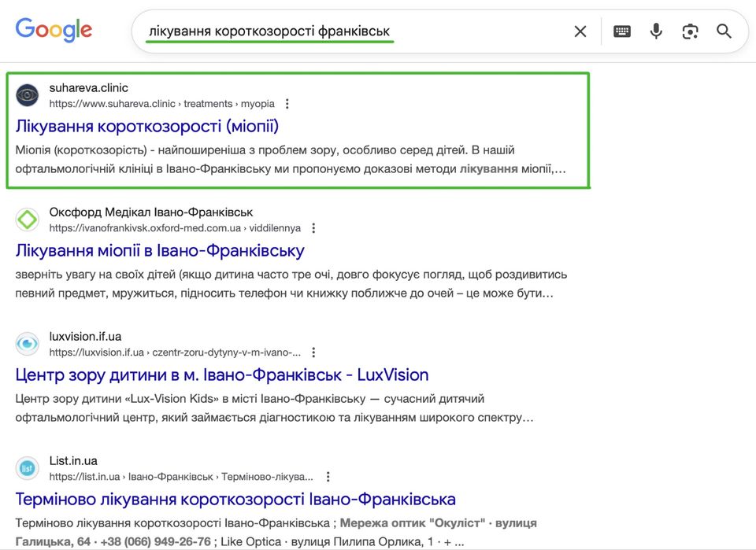The height and width of the screenshot is (550, 756).
Task: Click the magnifier search button
Action: tap(724, 31)
